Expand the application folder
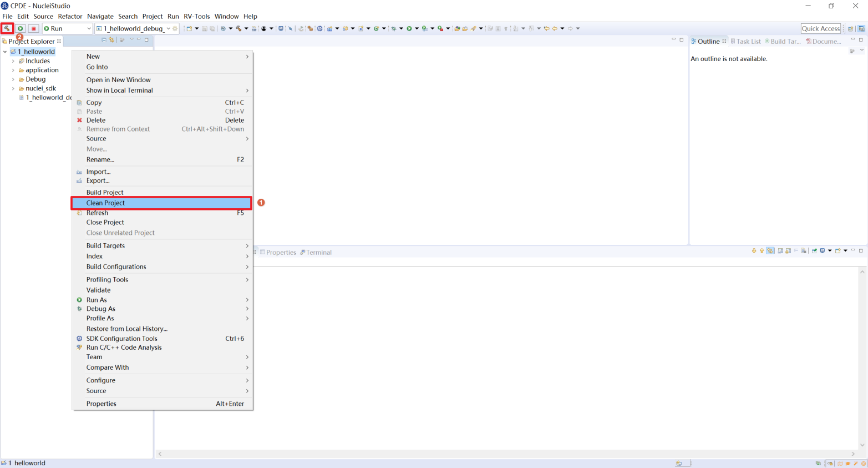Image resolution: width=868 pixels, height=468 pixels. [13, 70]
